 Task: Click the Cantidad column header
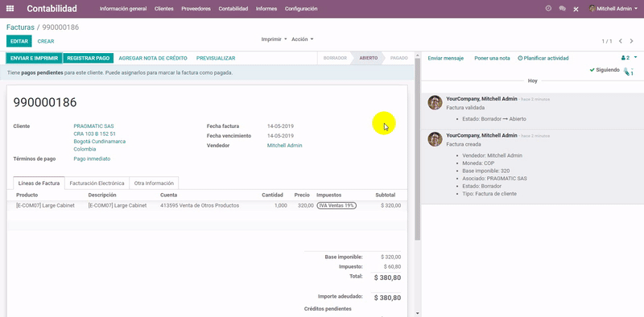(272, 195)
